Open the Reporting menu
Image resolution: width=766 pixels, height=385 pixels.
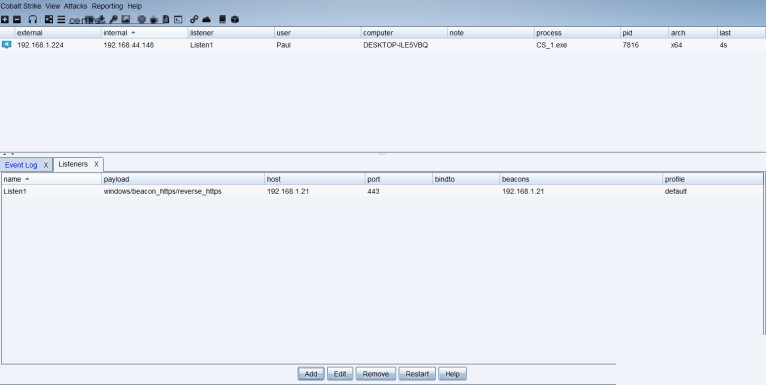click(x=107, y=6)
